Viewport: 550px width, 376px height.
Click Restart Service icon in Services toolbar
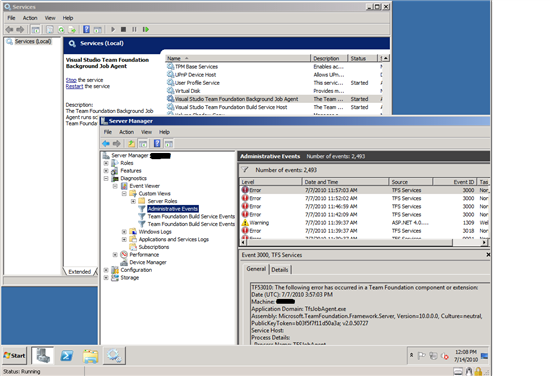[146, 29]
